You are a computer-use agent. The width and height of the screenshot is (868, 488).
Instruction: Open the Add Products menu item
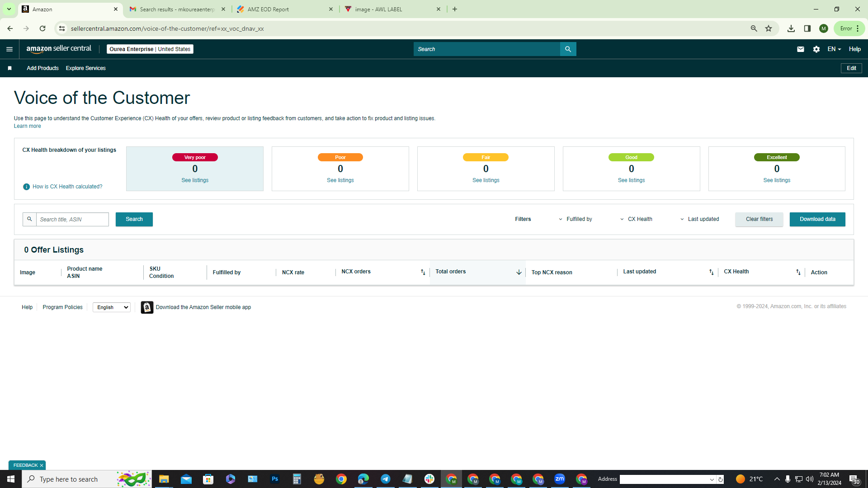(x=42, y=68)
